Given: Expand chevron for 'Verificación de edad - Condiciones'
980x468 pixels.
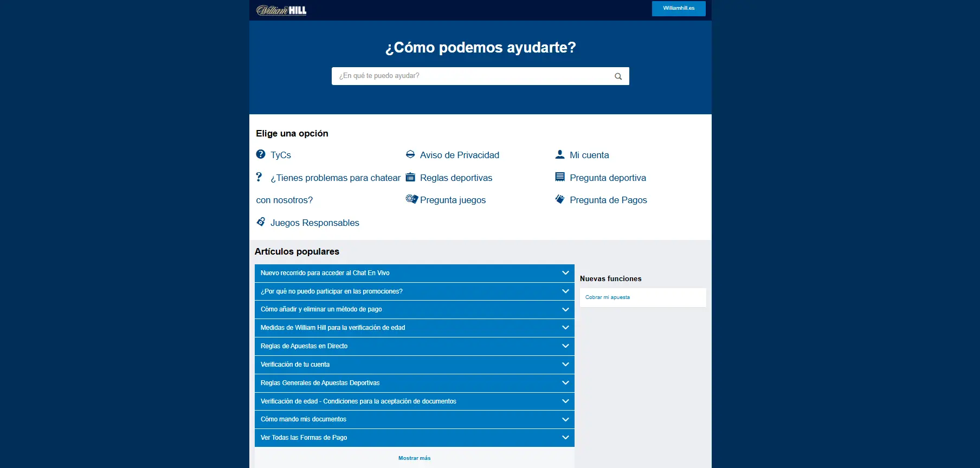Looking at the screenshot, I should (565, 401).
